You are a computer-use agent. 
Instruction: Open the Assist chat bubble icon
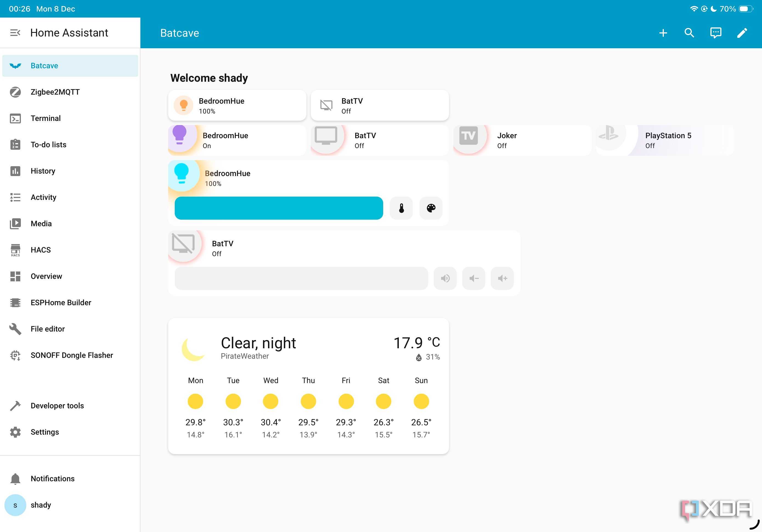click(x=716, y=33)
